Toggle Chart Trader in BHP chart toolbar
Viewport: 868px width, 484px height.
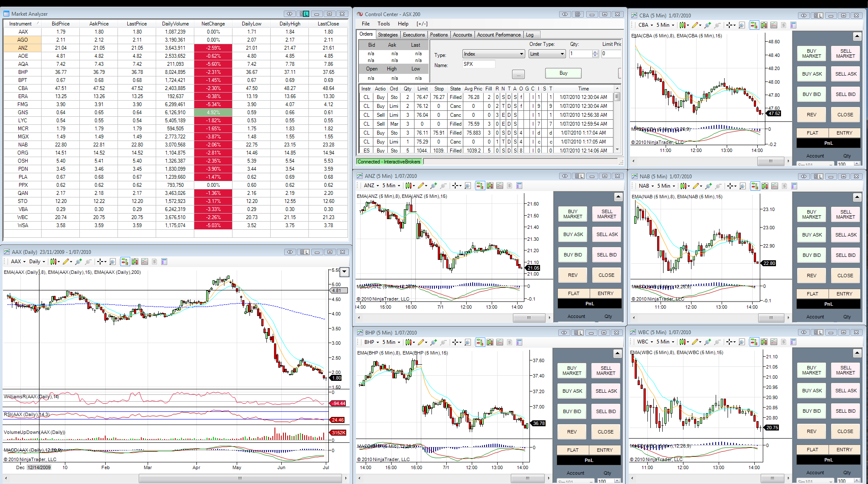coord(480,342)
